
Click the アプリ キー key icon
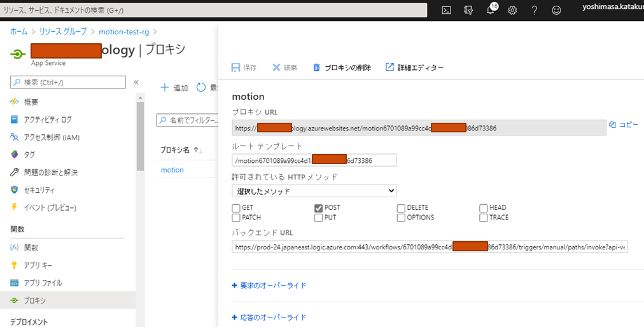pyautogui.click(x=15, y=265)
